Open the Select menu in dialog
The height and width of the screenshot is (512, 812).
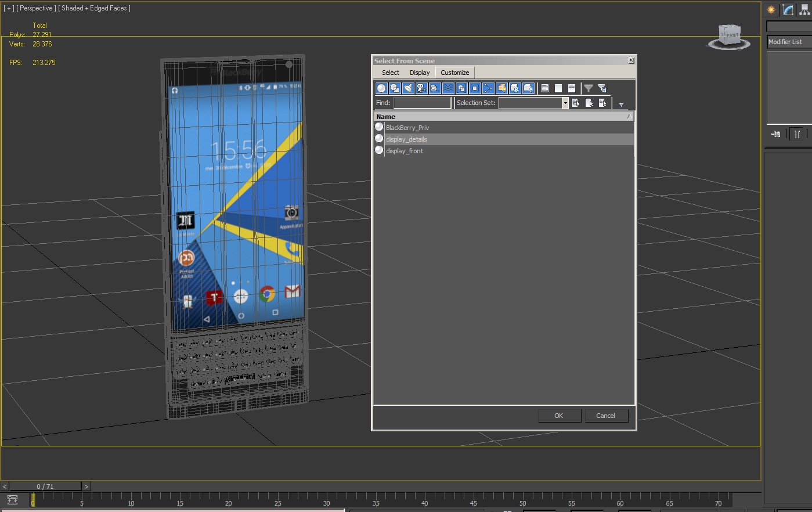391,73
